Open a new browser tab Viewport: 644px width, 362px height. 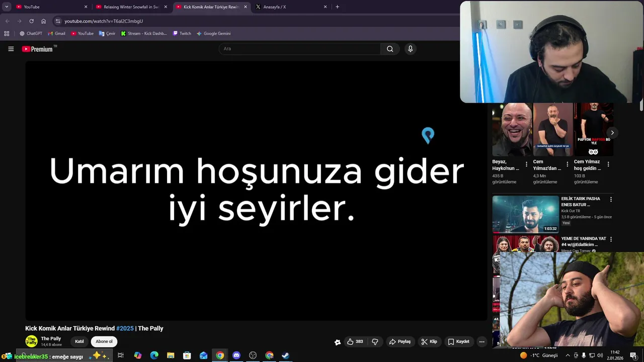337,7
